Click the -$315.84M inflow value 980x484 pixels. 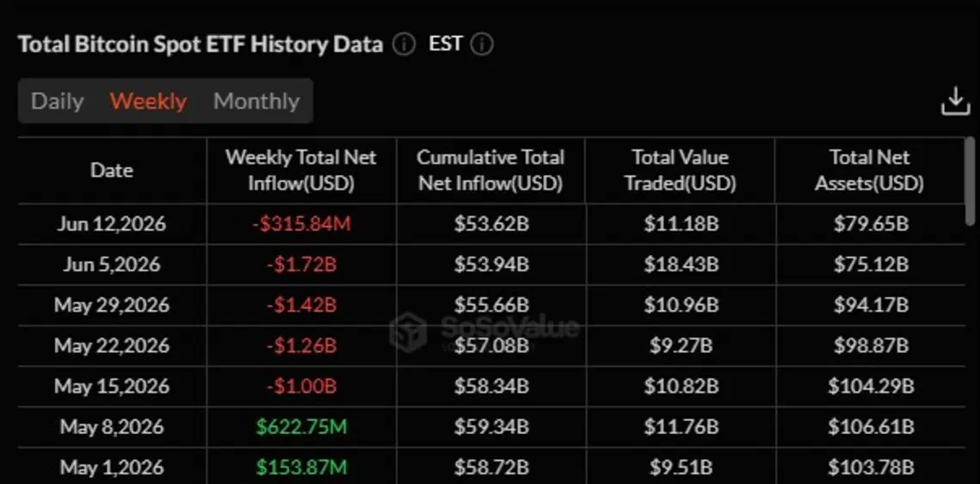click(x=302, y=224)
